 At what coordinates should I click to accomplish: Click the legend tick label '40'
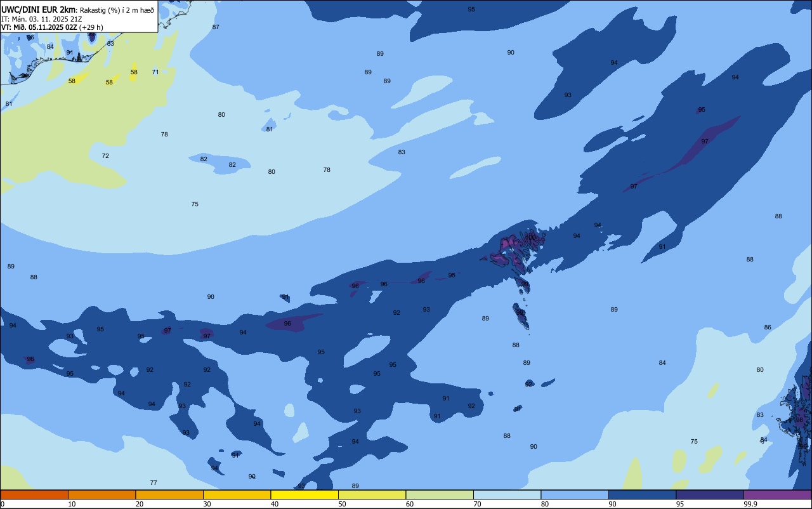point(275,504)
